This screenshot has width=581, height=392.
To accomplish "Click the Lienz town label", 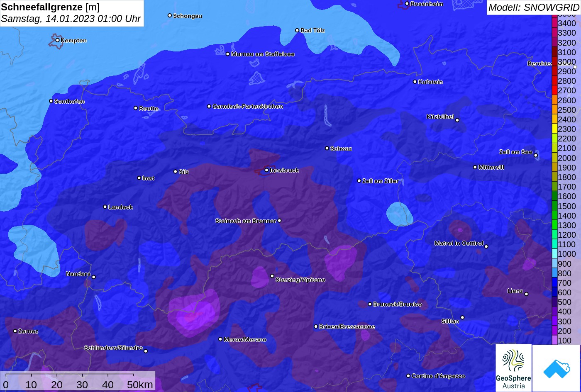I will coord(515,291).
